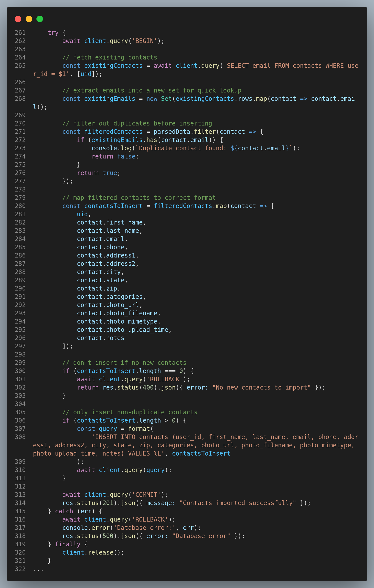Click comment '// don't insert if no new contacts'

coord(125,363)
